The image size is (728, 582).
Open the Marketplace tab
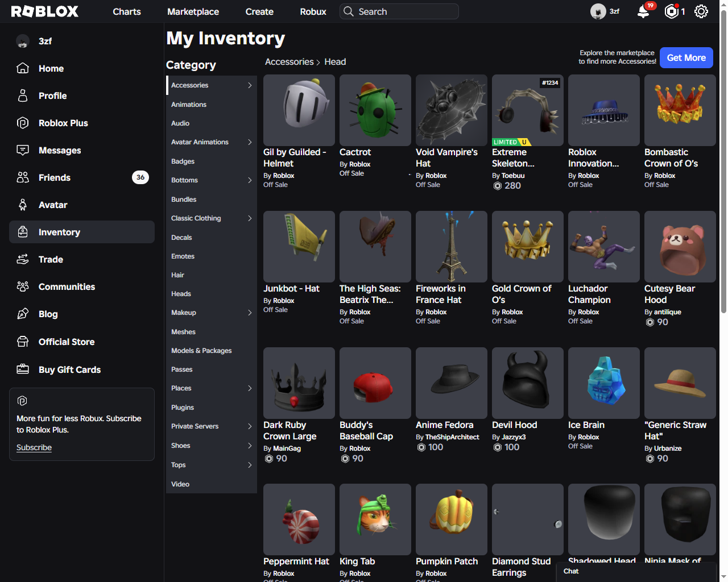pos(193,11)
